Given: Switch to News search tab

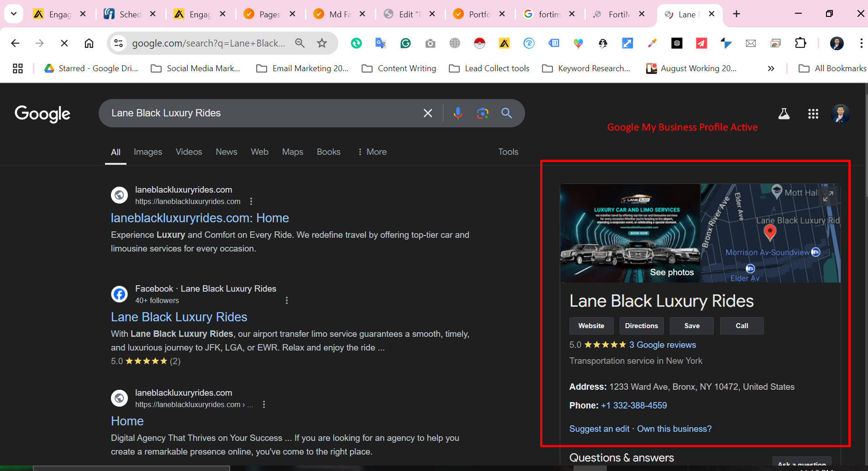Looking at the screenshot, I should pyautogui.click(x=226, y=152).
